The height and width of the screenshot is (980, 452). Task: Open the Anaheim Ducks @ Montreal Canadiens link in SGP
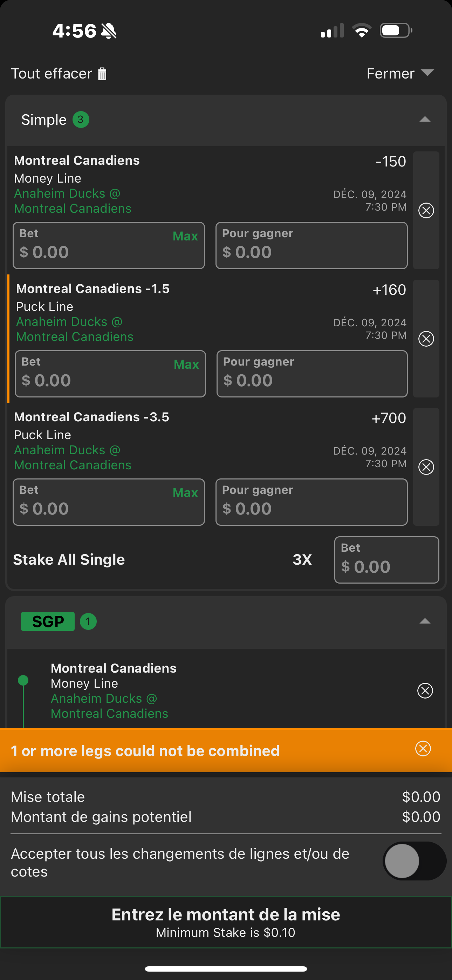[109, 706]
